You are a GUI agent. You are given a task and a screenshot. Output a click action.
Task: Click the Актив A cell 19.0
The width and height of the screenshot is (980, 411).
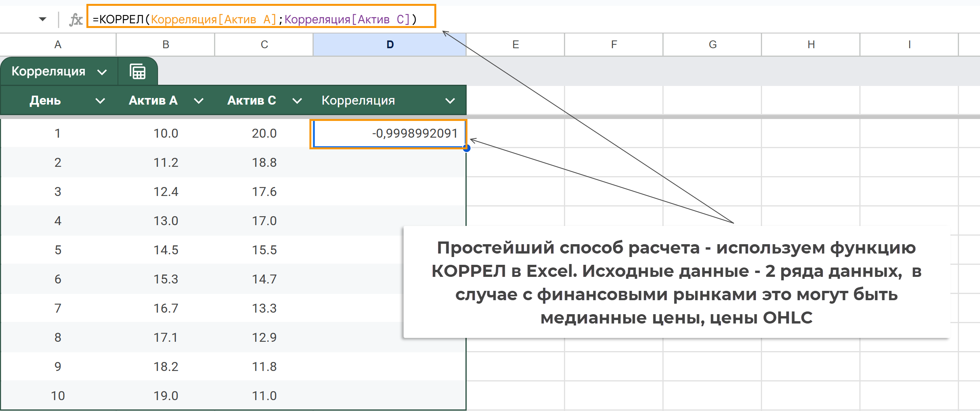(166, 396)
